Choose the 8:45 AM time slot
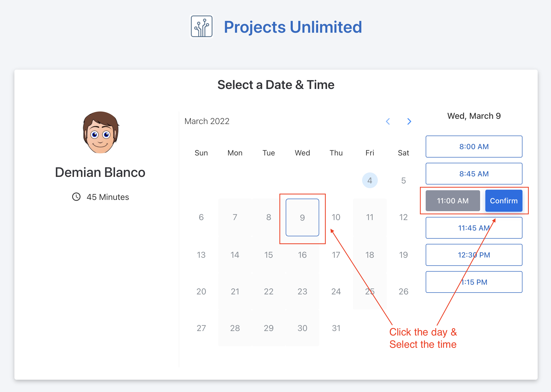 pos(474,174)
